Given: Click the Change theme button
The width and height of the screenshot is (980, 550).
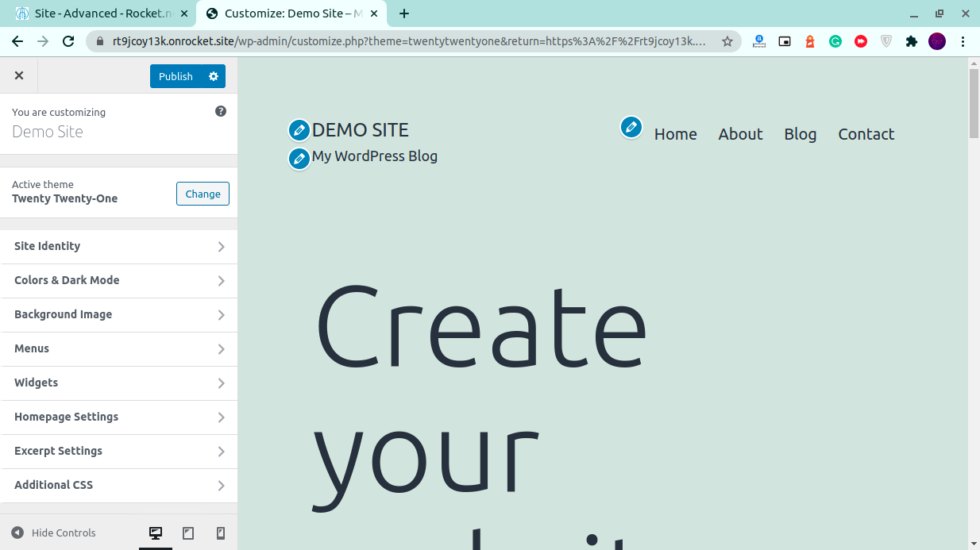Looking at the screenshot, I should (x=203, y=194).
